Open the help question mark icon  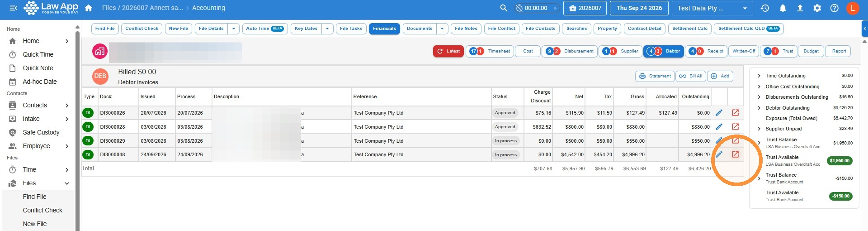[835, 8]
